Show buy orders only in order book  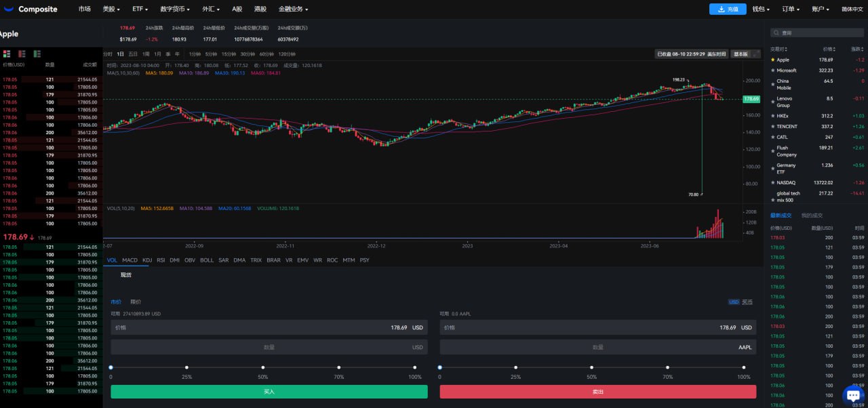[x=37, y=54]
